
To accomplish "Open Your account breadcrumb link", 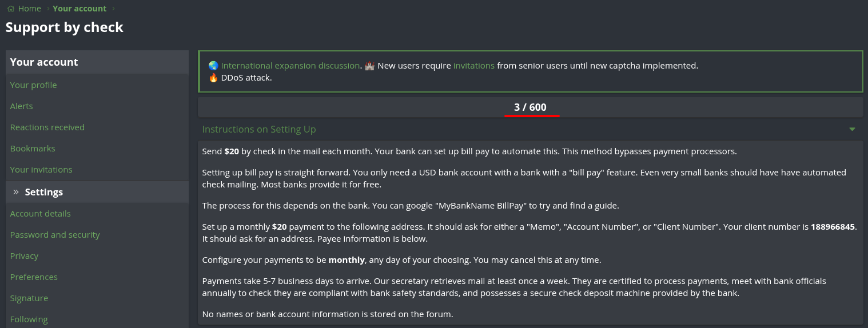I will pyautogui.click(x=79, y=9).
